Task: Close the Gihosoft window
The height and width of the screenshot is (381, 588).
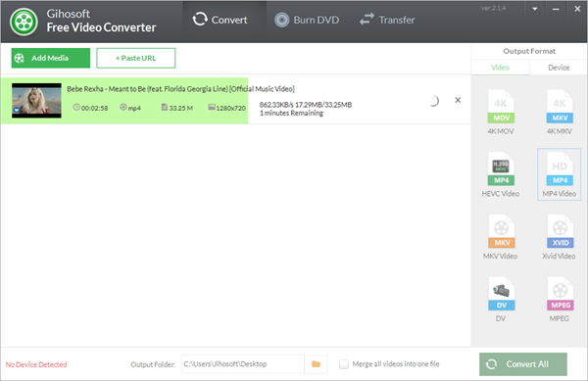Action: click(577, 9)
